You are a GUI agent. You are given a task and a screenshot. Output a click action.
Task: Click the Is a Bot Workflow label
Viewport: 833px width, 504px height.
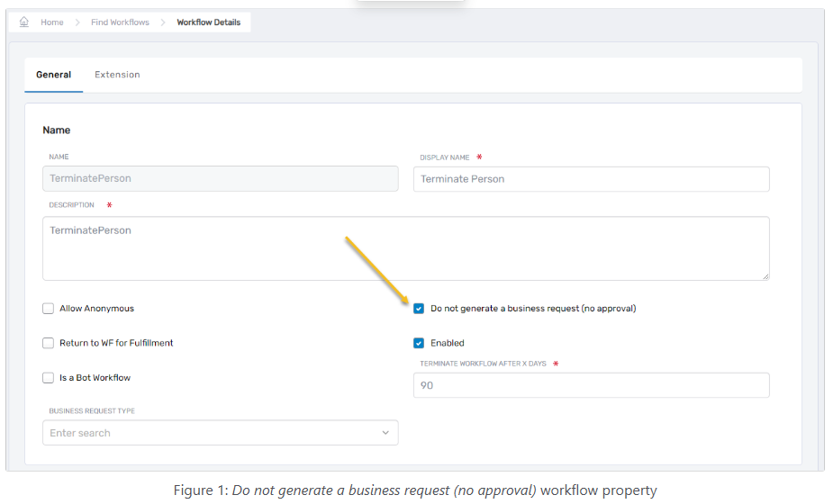tap(95, 378)
